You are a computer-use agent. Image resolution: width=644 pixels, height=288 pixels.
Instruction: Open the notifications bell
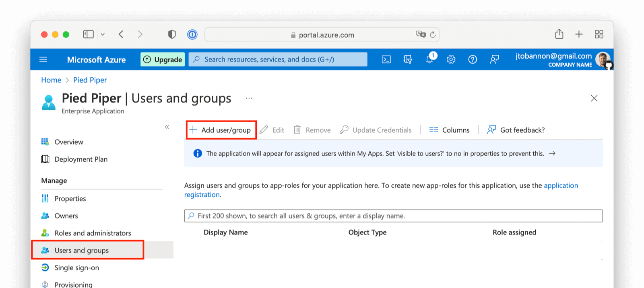coord(430,59)
